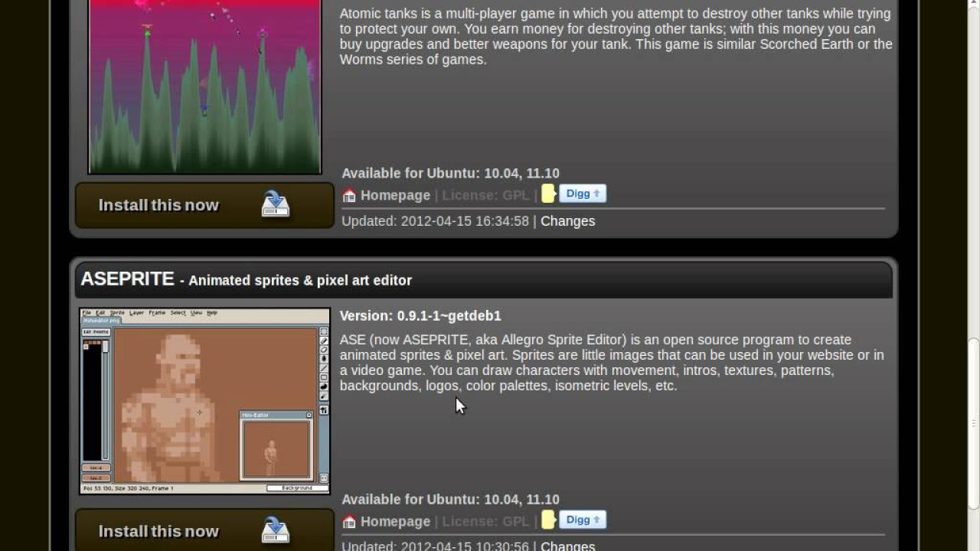Click 'Available for Ubuntu: 10.04, 11.10' under ASEPRITE
The height and width of the screenshot is (551, 980).
coord(450,499)
